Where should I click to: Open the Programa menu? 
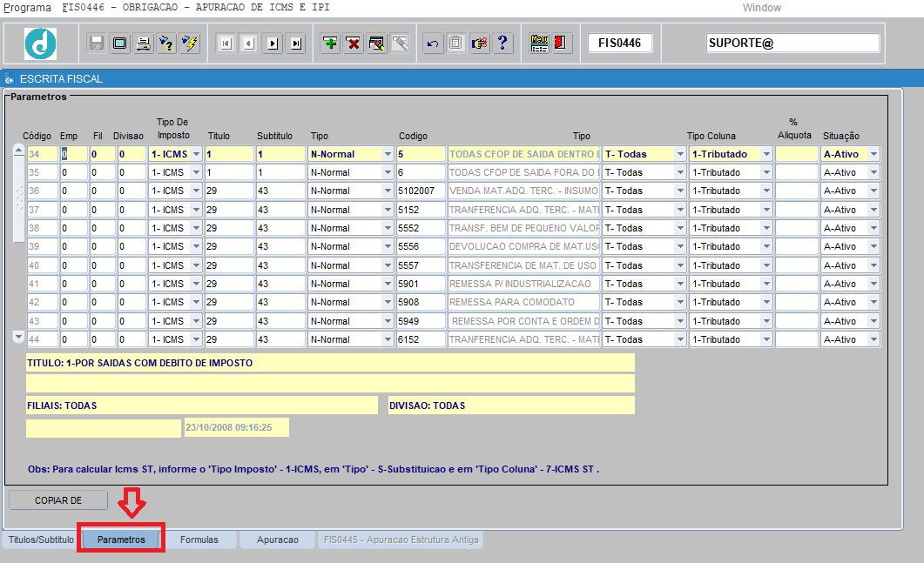(x=27, y=8)
